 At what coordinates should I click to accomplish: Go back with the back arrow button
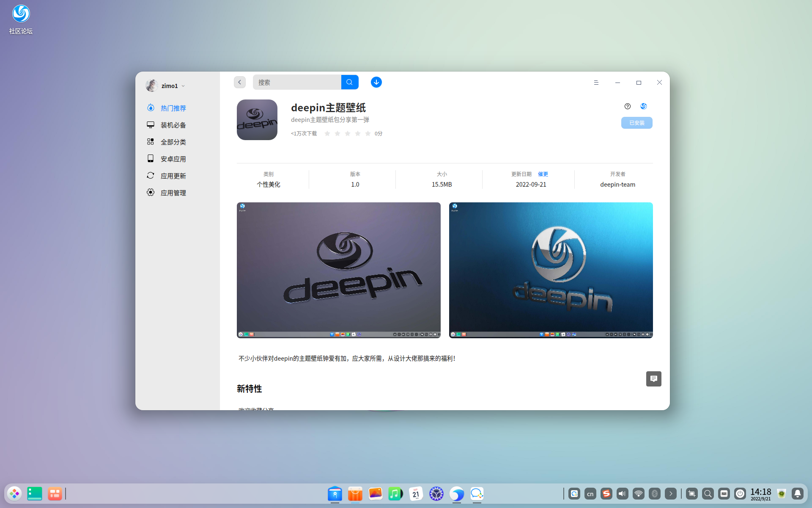tap(240, 82)
